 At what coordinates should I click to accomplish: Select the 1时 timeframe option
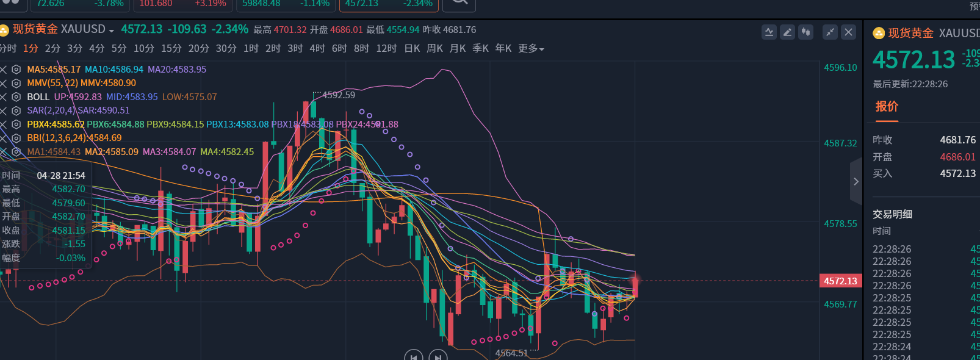tap(251, 48)
